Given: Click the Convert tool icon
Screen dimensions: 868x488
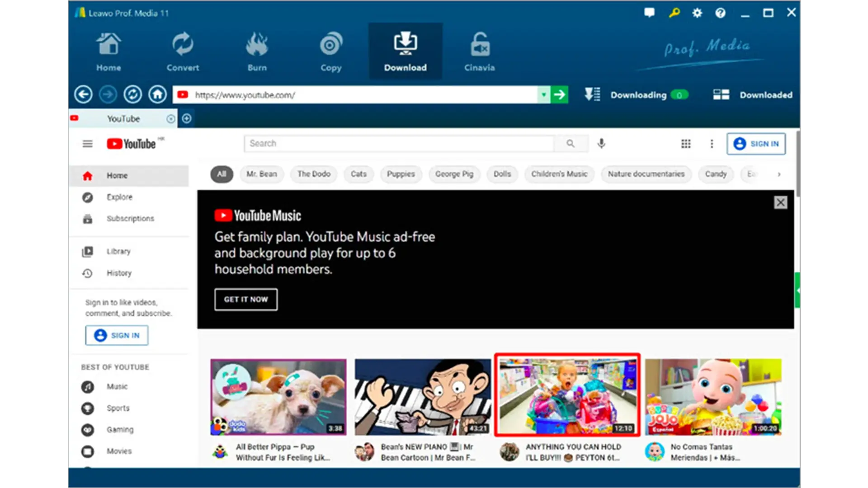Looking at the screenshot, I should (x=183, y=51).
